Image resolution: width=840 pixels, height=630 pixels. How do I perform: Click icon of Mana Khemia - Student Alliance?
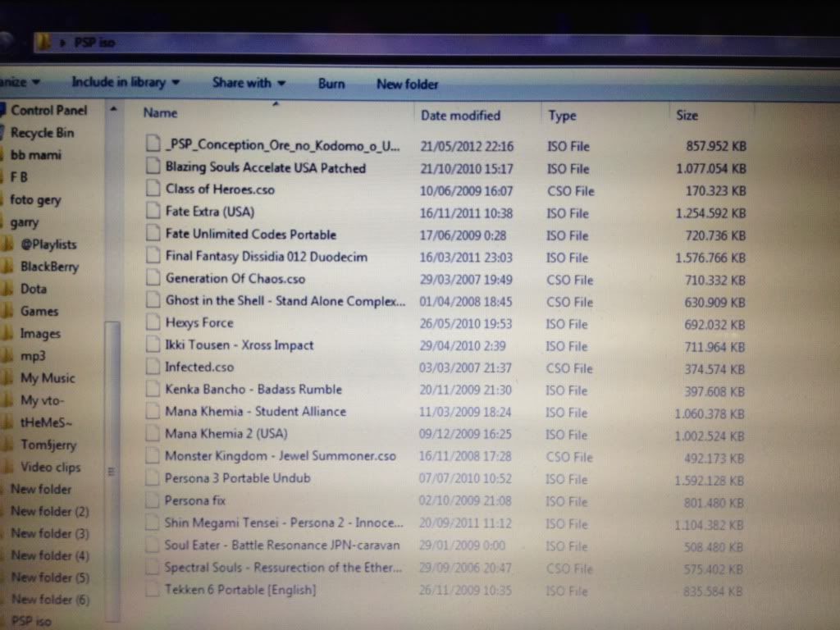(x=153, y=411)
